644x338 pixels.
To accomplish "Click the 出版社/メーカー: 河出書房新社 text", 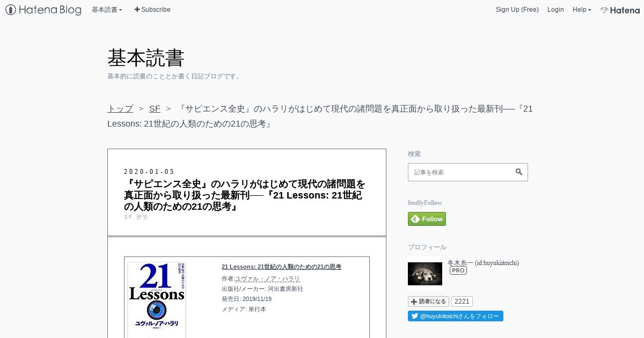I will 262,289.
